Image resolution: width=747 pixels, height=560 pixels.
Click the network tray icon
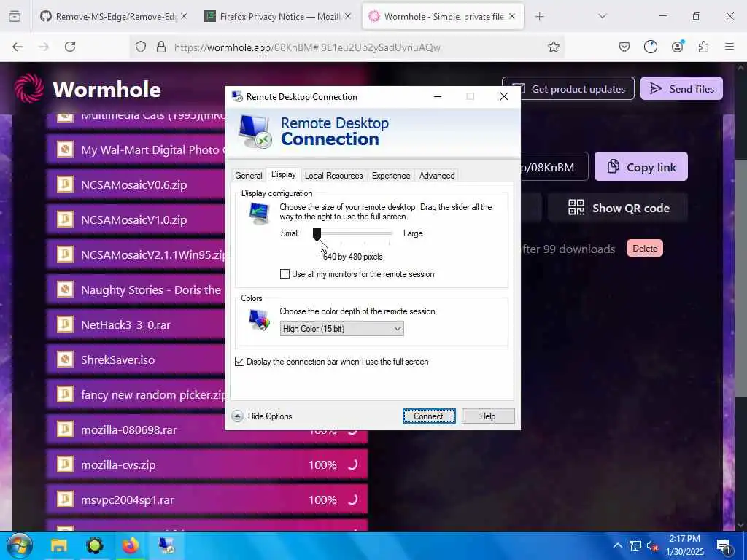click(x=635, y=545)
